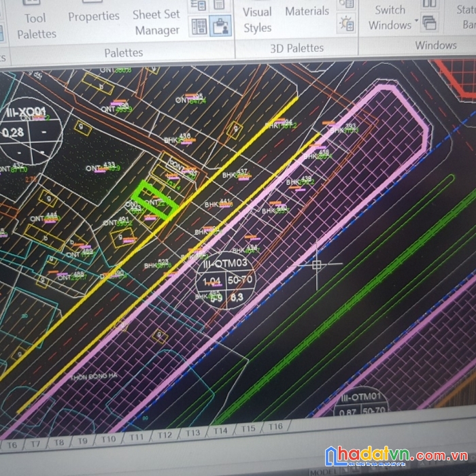Select the ONT 444 parcel label
Viewport: 476px width, 476px height.
[x=45, y=218]
